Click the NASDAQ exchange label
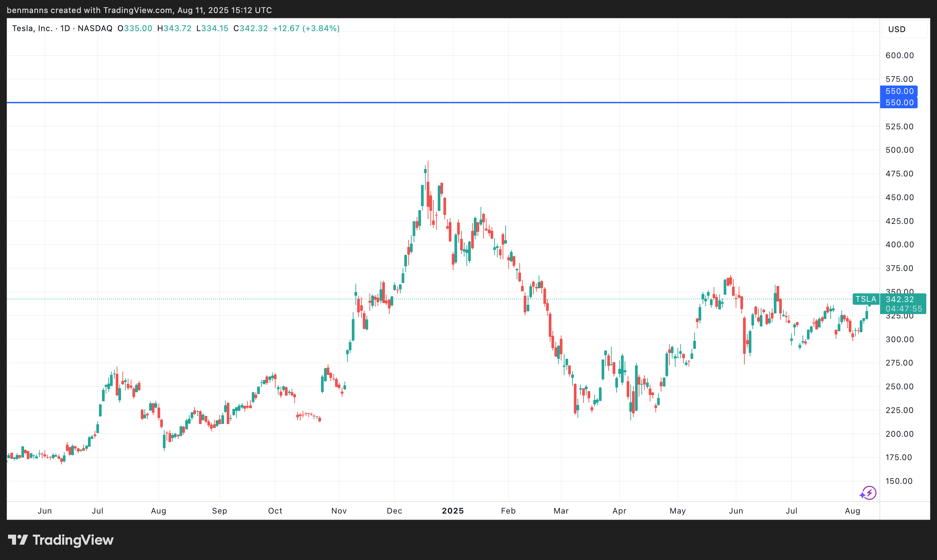This screenshot has width=937, height=560. pyautogui.click(x=95, y=28)
